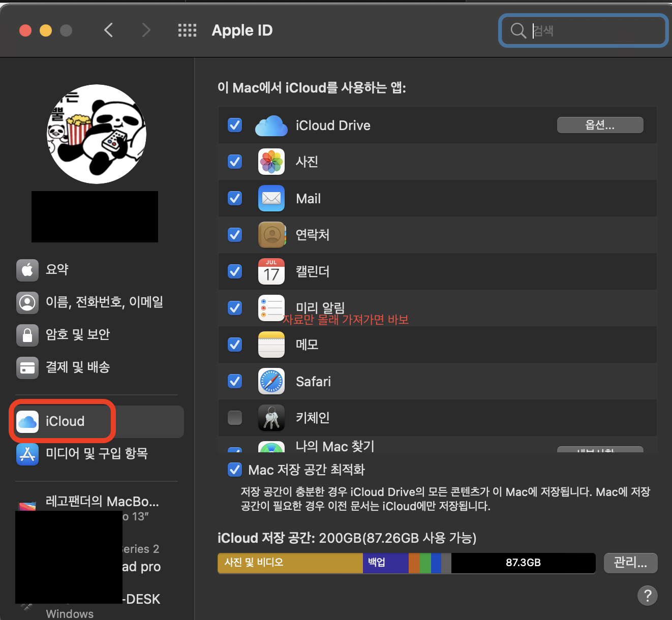Click the 키체인 label text
The image size is (672, 620).
tap(313, 418)
